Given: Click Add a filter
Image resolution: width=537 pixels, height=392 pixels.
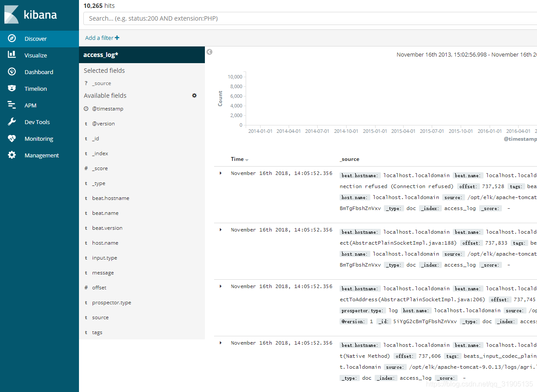Looking at the screenshot, I should click(102, 38).
